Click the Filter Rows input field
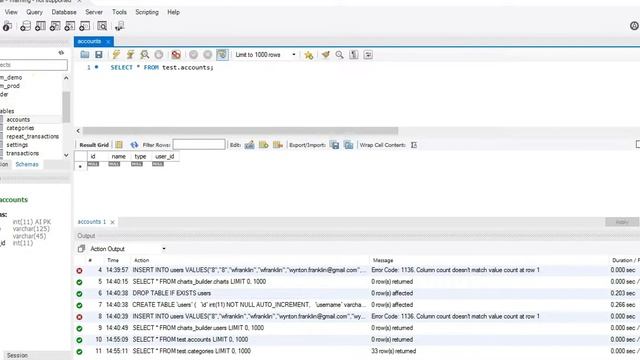The image size is (640, 360). [199, 144]
